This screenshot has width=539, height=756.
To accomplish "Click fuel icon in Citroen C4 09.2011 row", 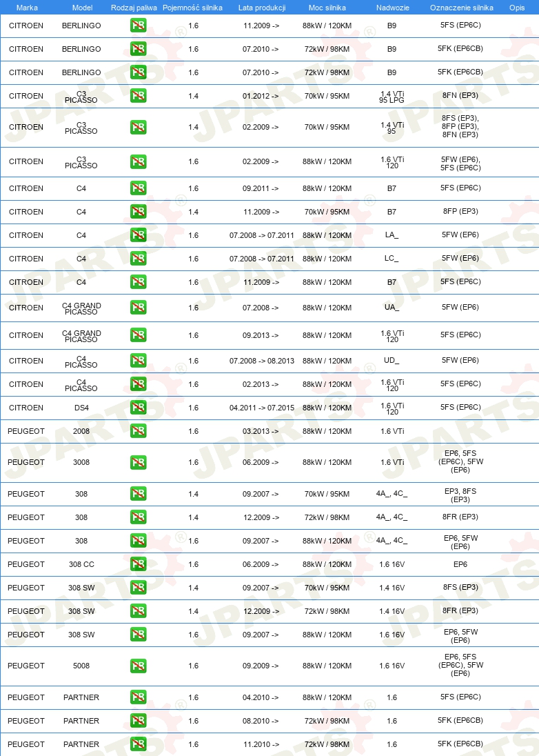I will [139, 188].
